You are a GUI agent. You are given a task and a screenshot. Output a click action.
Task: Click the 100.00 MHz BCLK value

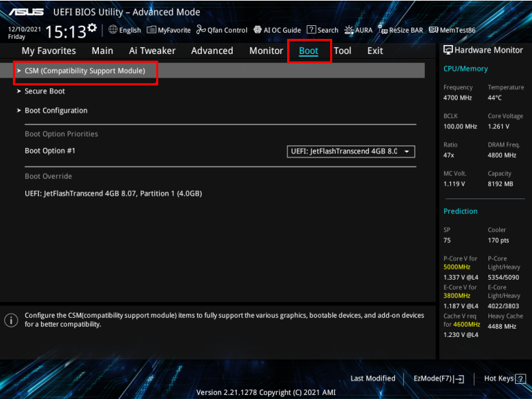(460, 127)
